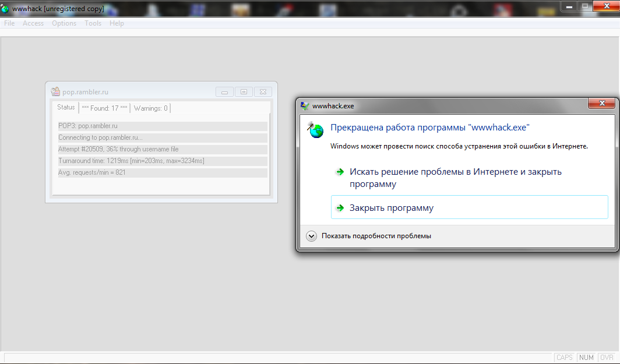Click the Avg. requests/min = 821 line
620x364 pixels.
pyautogui.click(x=163, y=173)
